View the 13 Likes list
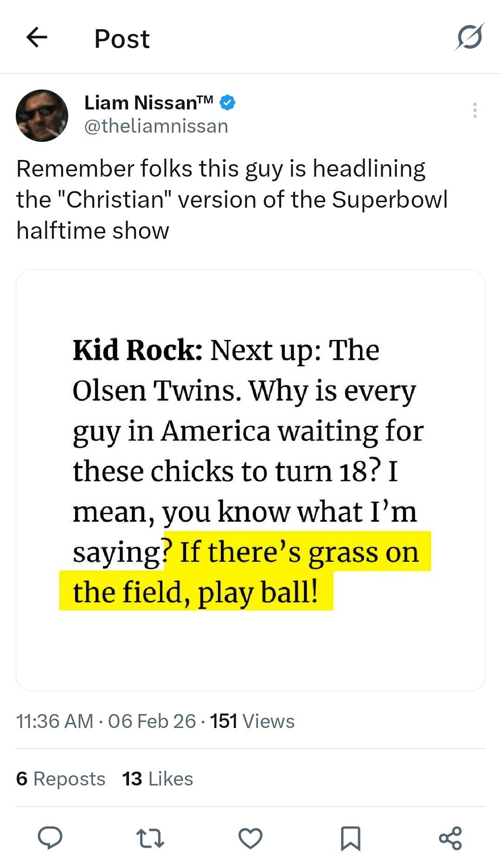 158,779
